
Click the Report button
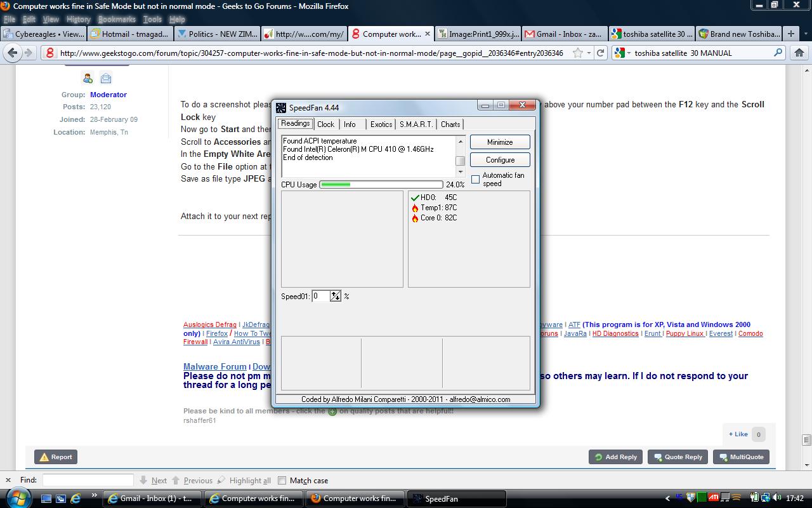[56, 457]
